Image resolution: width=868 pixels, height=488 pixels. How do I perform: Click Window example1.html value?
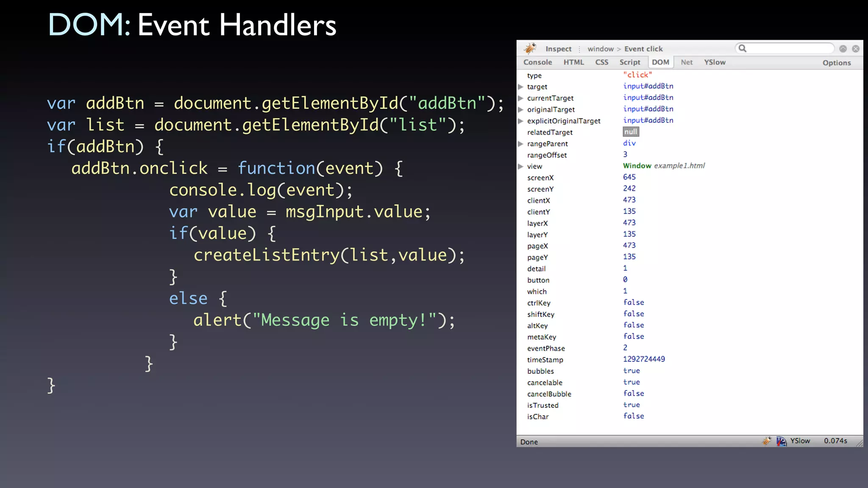tap(664, 166)
